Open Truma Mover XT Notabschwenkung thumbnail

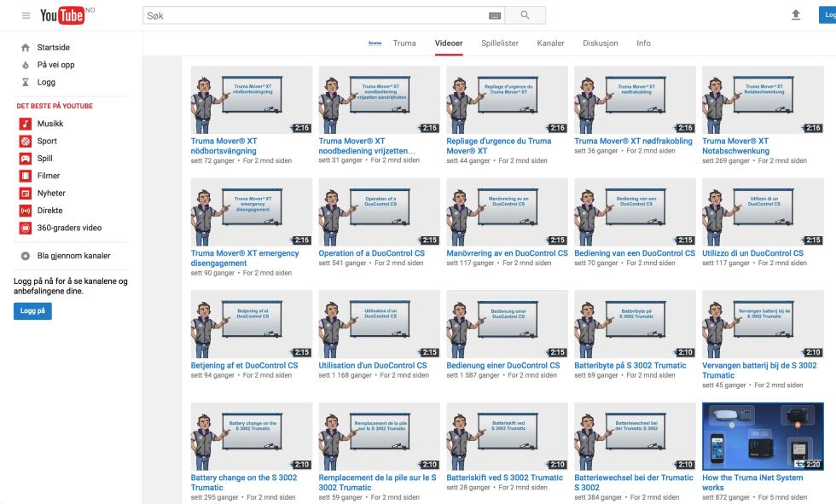(x=763, y=100)
